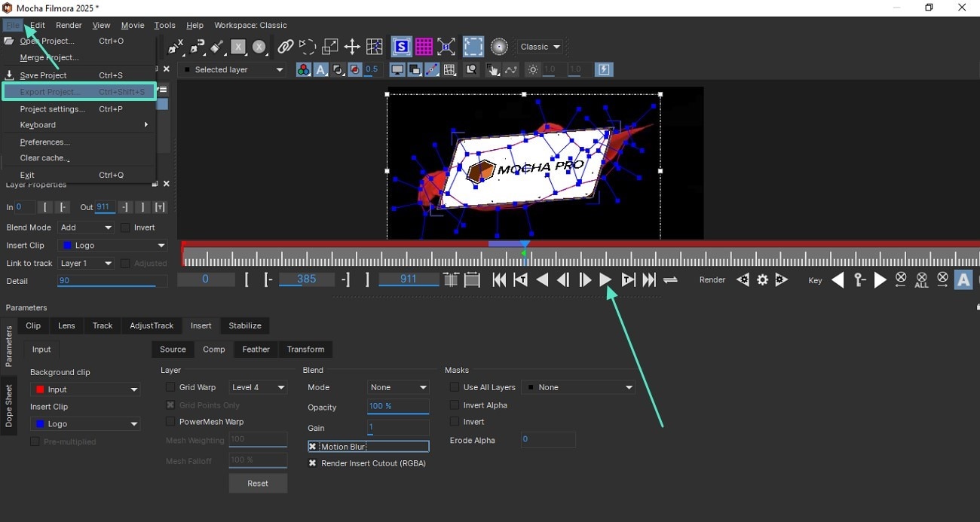Uncheck Render Insert Cutout (RGBA)
The height and width of the screenshot is (522, 980).
coord(312,463)
